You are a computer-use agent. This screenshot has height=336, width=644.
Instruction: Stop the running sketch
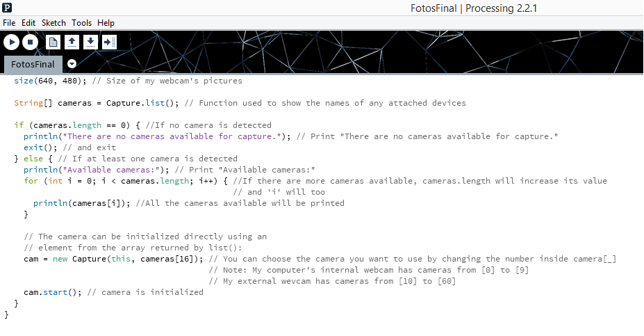click(x=30, y=42)
